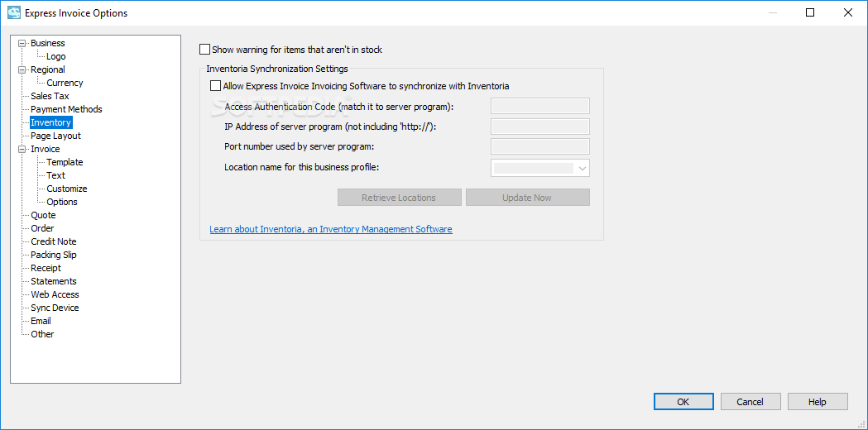The width and height of the screenshot is (868, 430).
Task: Go to the Currency sub-item
Action: pos(65,83)
